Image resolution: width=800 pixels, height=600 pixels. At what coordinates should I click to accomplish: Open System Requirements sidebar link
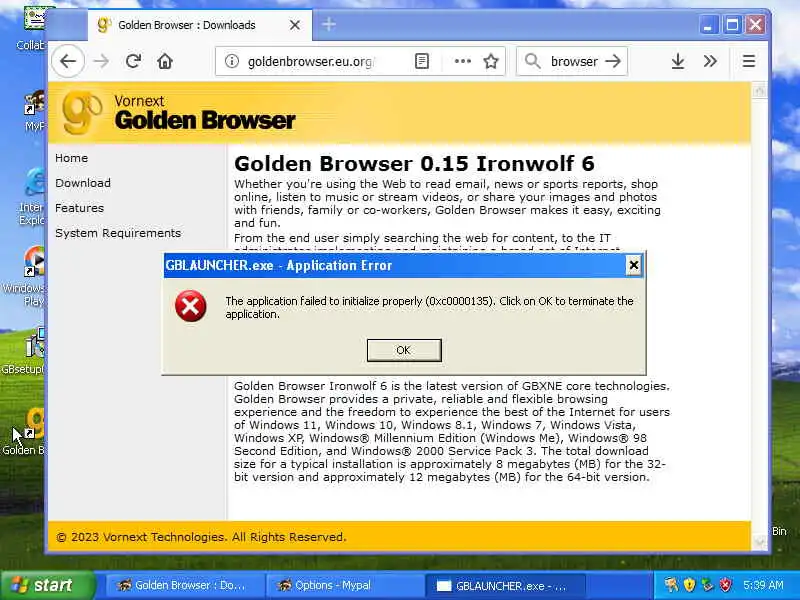coord(118,233)
